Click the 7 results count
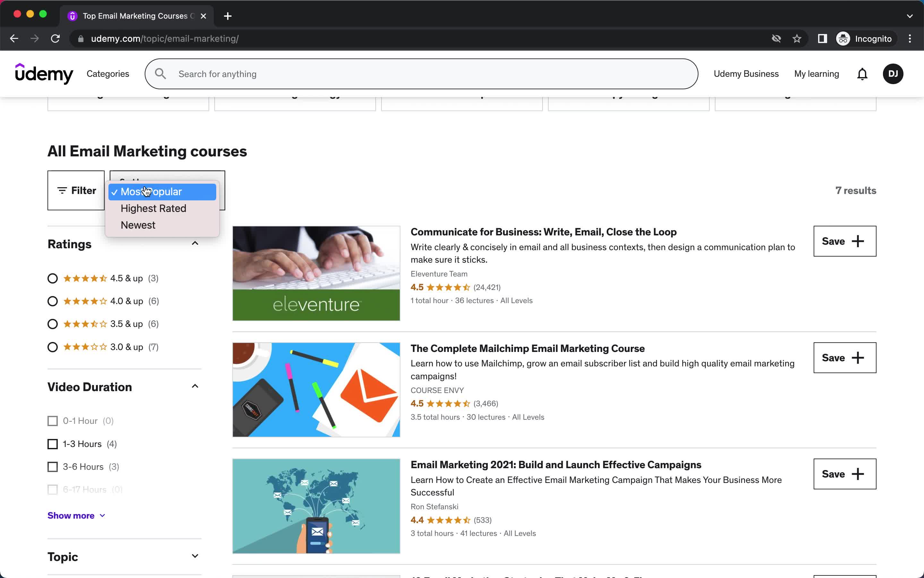Image resolution: width=924 pixels, height=578 pixels. coord(856,190)
